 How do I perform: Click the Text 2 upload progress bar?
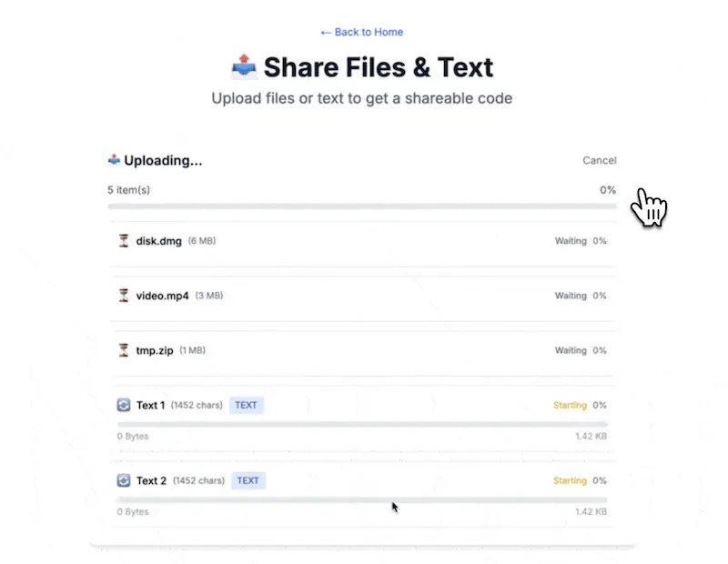(362, 499)
